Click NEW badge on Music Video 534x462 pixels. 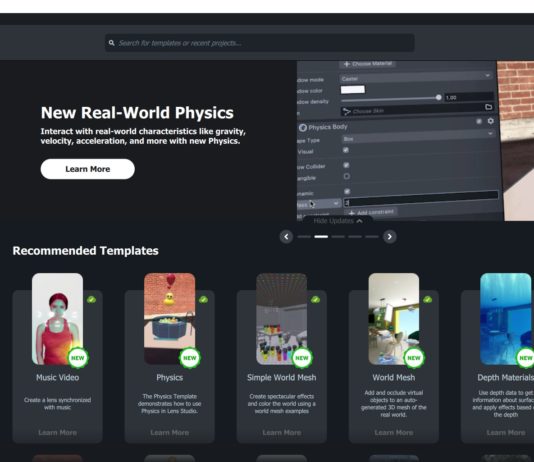[x=78, y=358]
